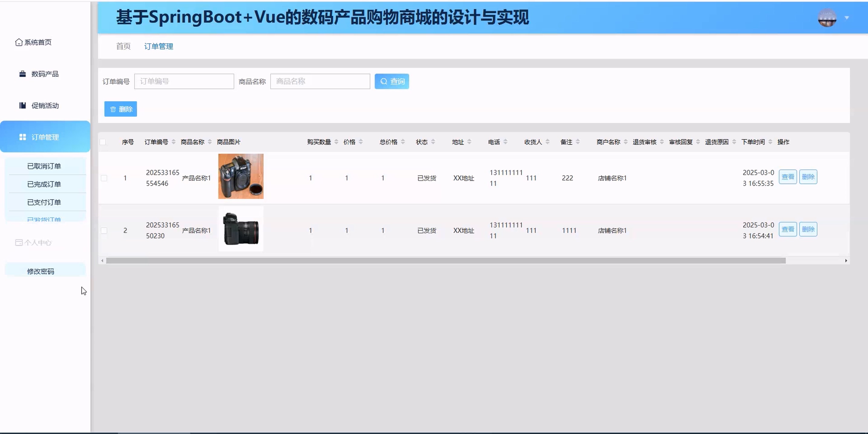This screenshot has width=868, height=434.
Task: Sort the 状态 column
Action: pos(433,142)
